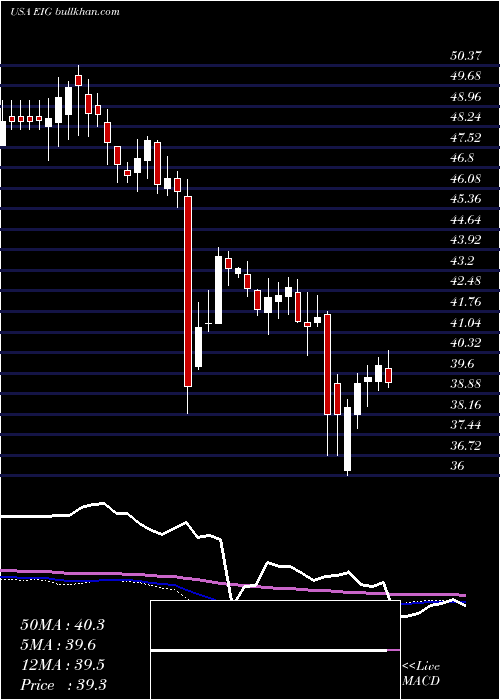Click the 39.6 price axis label
This screenshot has height=700, width=500.
[463, 363]
